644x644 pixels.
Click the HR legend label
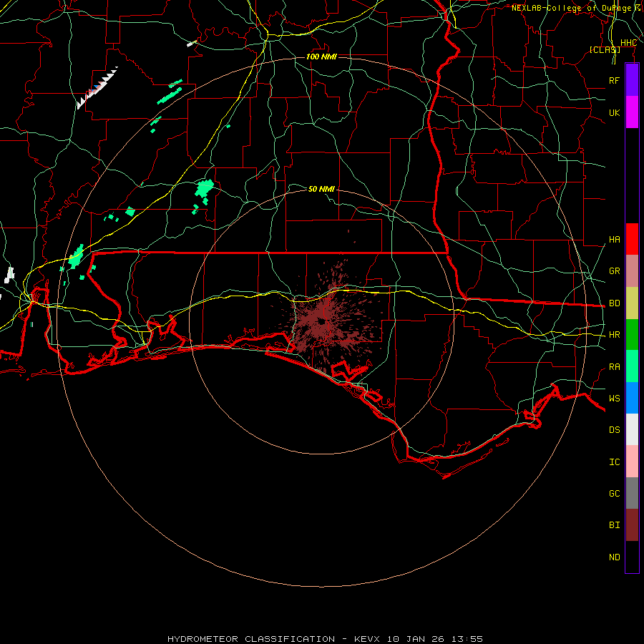614,335
